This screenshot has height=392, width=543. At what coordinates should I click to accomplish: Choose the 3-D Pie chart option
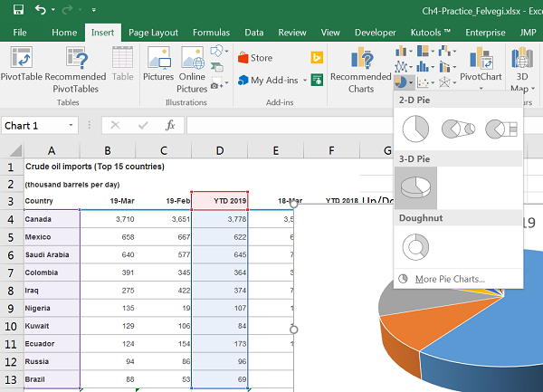(415, 187)
